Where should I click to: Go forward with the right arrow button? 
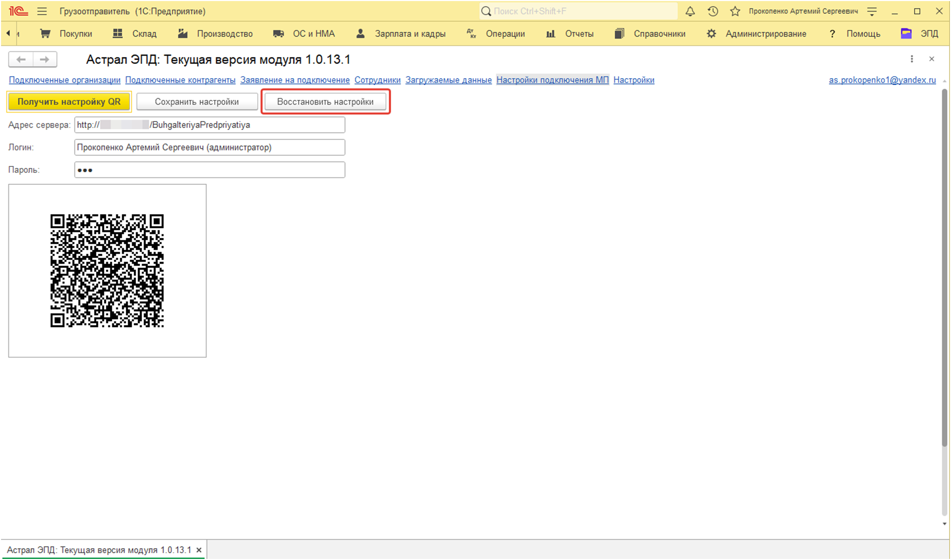[x=45, y=59]
